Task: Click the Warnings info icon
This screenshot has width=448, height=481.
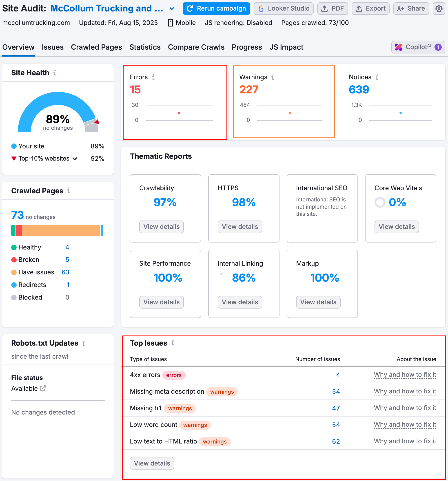Action: coord(273,77)
